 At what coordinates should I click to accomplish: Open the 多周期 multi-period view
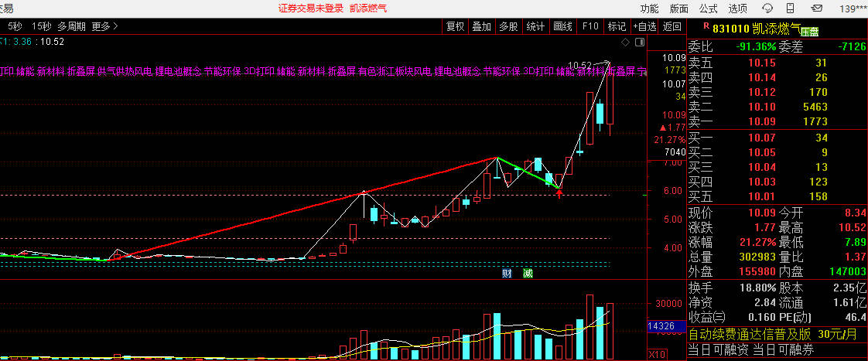[70, 26]
